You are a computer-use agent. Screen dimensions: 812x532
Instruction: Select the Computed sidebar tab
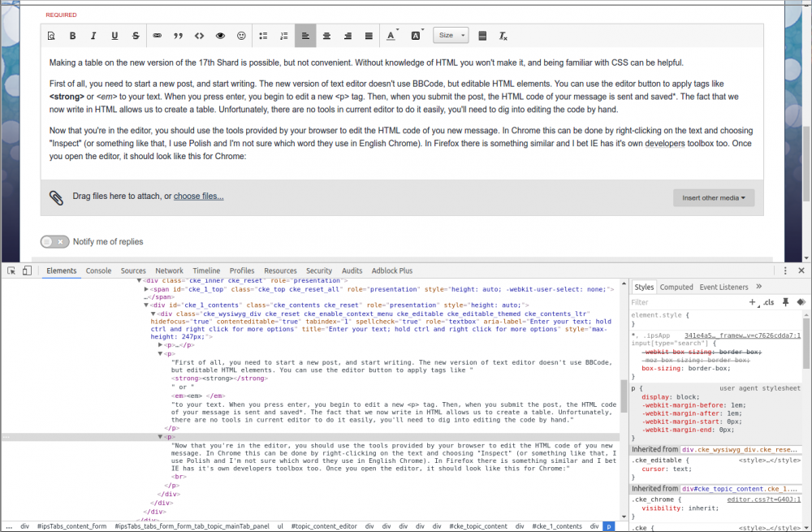(676, 287)
